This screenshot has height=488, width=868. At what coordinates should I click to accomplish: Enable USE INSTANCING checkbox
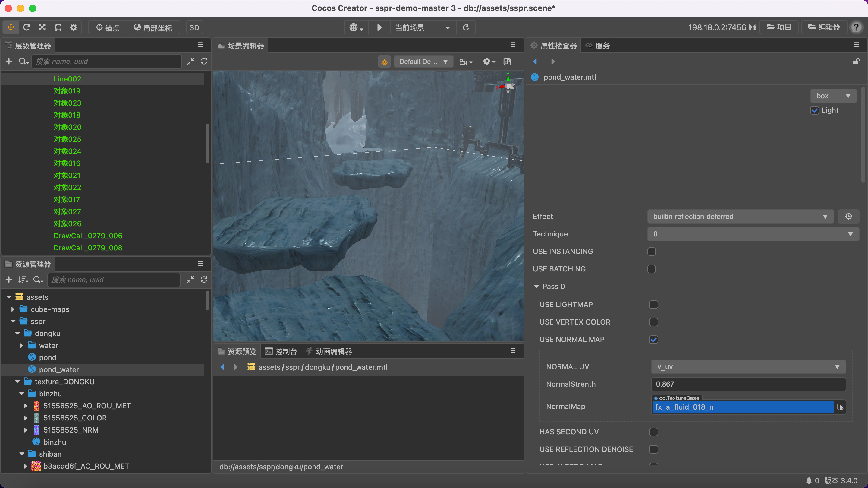651,252
